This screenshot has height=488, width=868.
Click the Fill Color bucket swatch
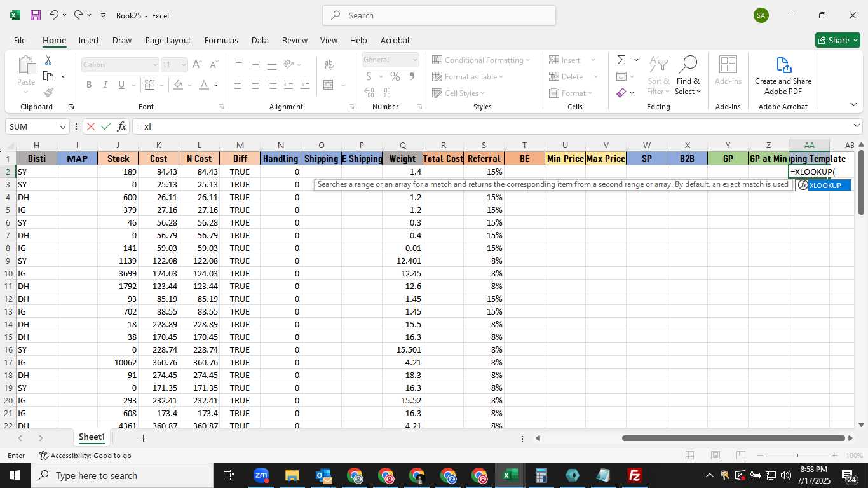point(178,85)
